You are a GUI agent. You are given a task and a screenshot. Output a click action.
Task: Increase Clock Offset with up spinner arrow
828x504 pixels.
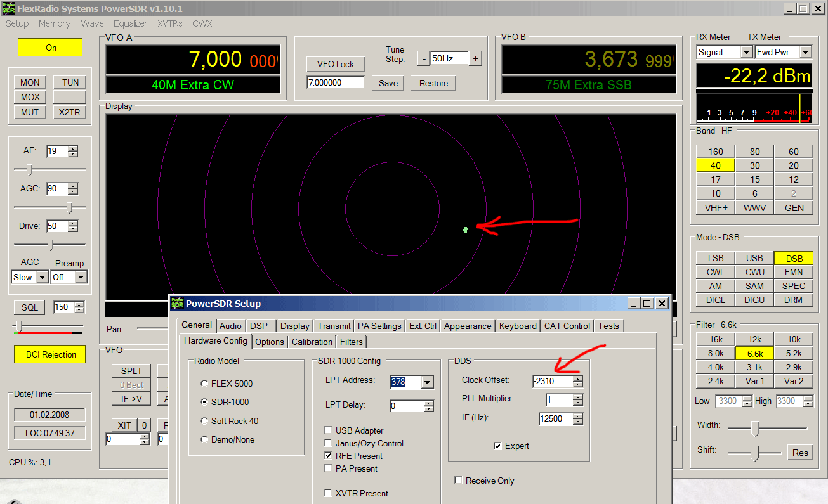(577, 378)
